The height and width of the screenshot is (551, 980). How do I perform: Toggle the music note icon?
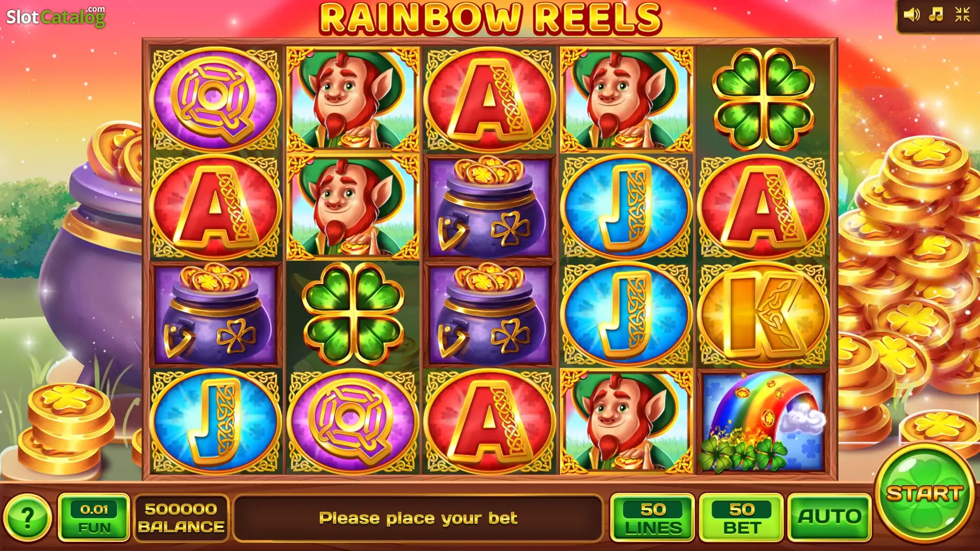(936, 15)
